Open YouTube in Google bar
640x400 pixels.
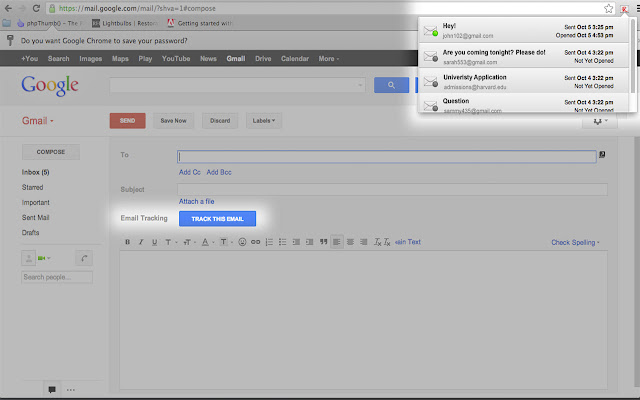(x=176, y=59)
